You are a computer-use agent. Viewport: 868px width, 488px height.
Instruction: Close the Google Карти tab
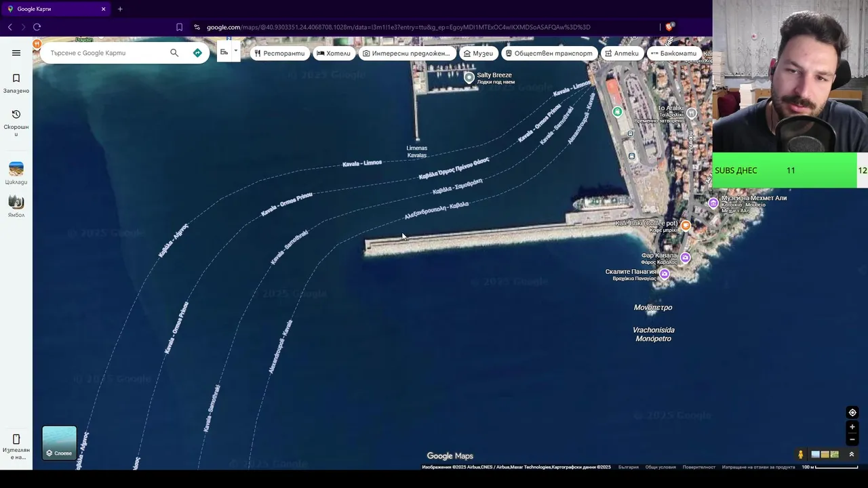coord(104,9)
